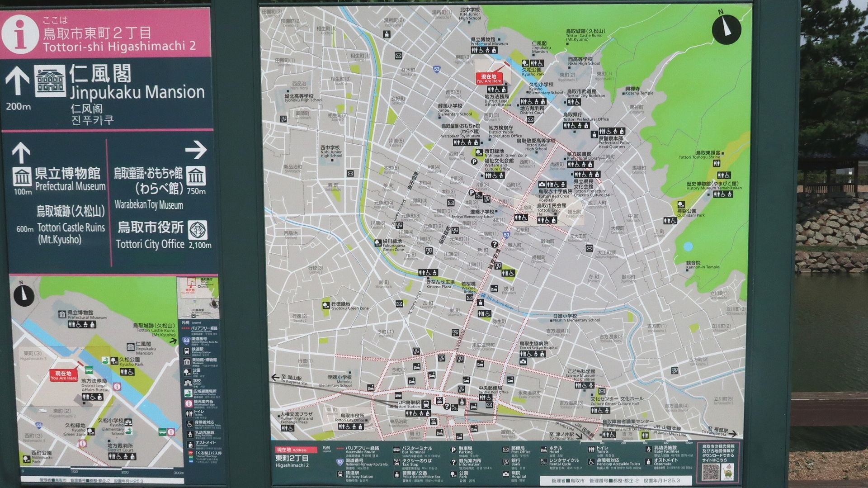Viewport: 868px width, 488px height.
Task: Click the Hospital icon in the bottom legend
Action: [505, 474]
